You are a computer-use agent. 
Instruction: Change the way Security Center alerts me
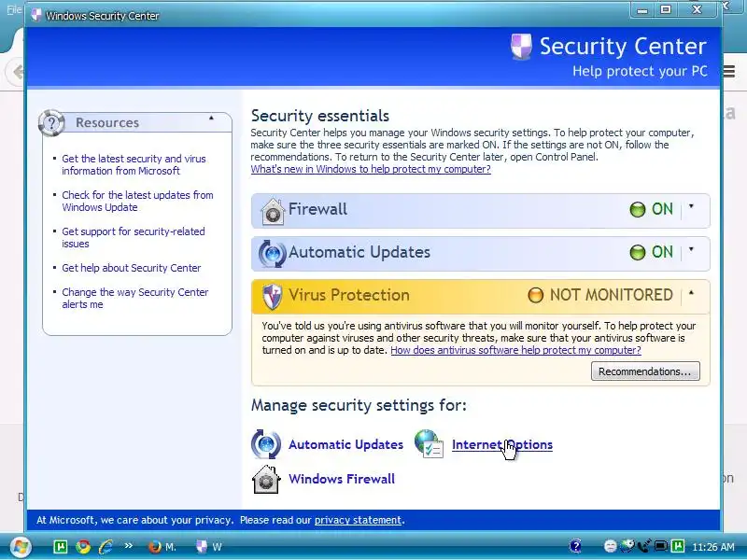pyautogui.click(x=135, y=298)
